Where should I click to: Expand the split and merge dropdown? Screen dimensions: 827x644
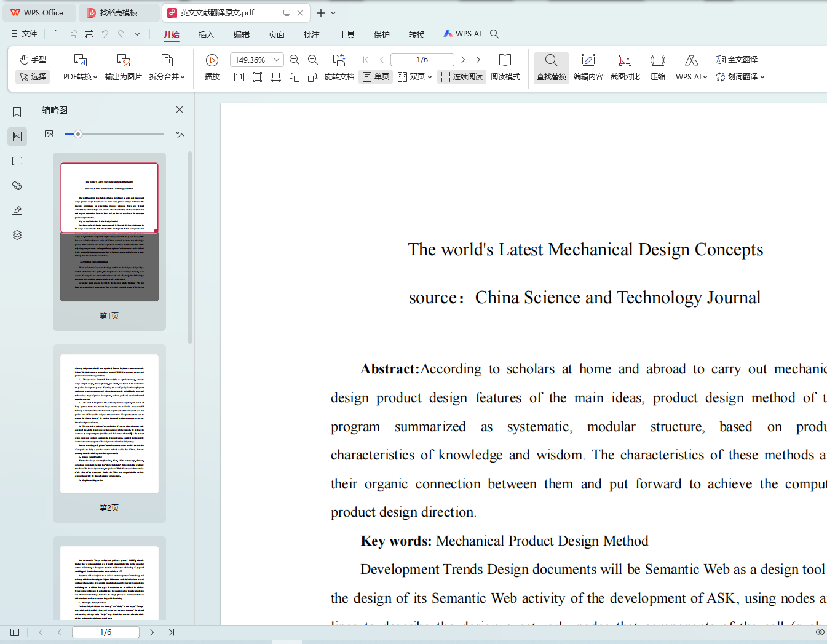pyautogui.click(x=167, y=77)
